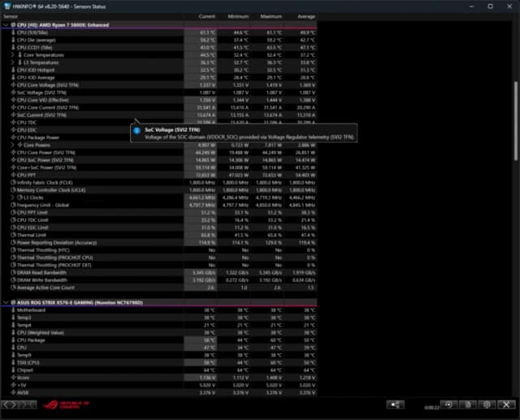Click the Maximum column header
This screenshot has height=420, width=520.
[271, 16]
